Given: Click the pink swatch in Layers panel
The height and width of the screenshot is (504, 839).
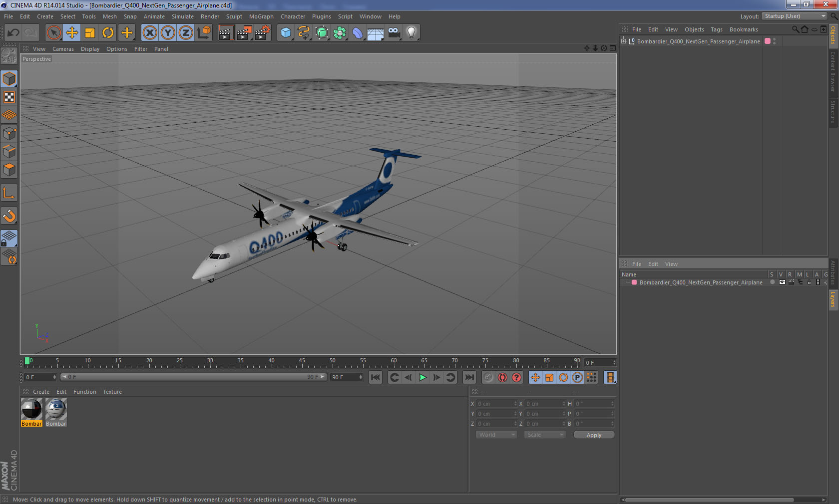Looking at the screenshot, I should pyautogui.click(x=634, y=282).
